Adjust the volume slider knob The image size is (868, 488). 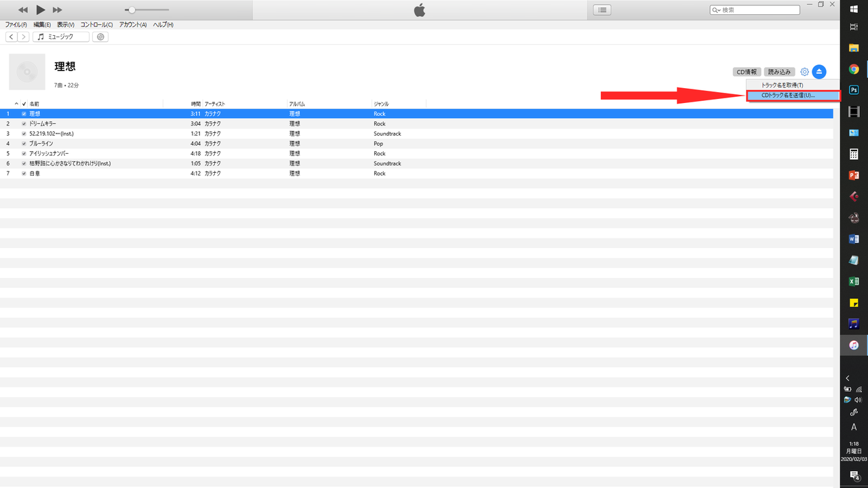(x=132, y=10)
